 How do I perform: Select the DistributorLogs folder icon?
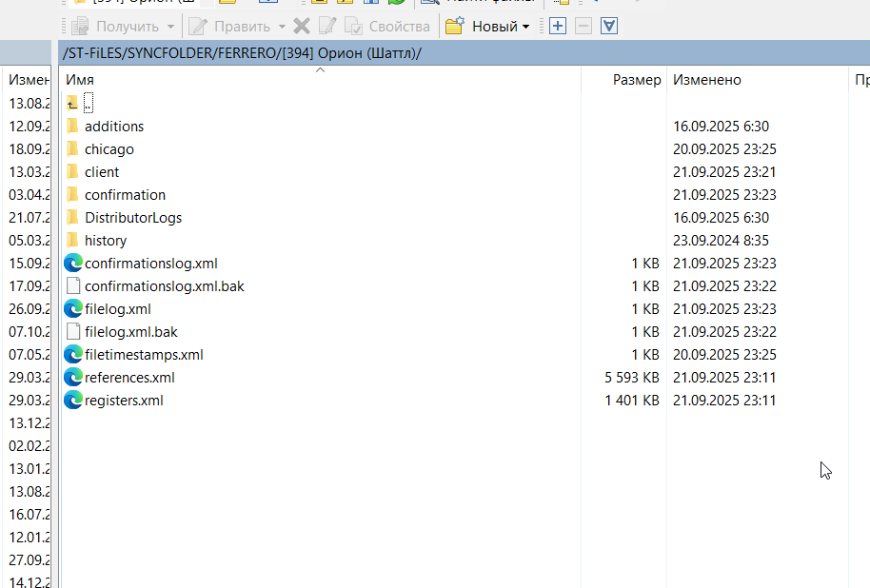72,218
